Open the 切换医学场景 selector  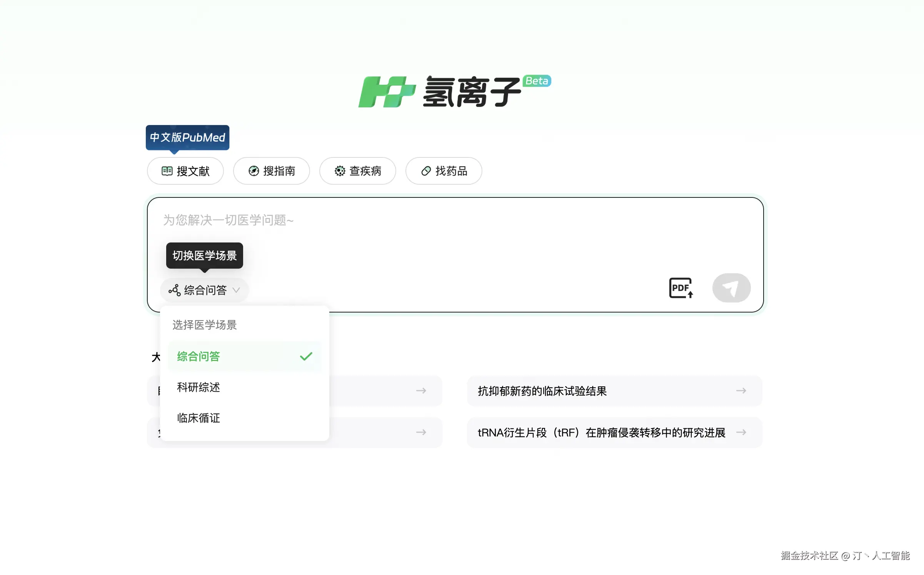click(204, 256)
